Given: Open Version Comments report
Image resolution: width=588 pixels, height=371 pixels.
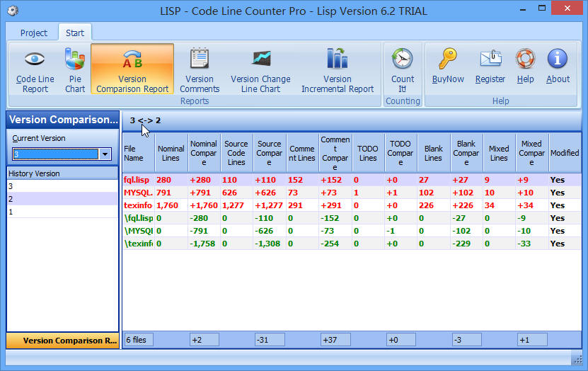Looking at the screenshot, I should point(200,69).
